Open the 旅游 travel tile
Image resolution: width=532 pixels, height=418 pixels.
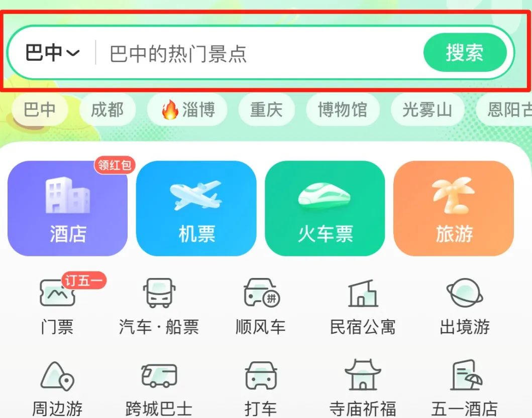pyautogui.click(x=454, y=208)
